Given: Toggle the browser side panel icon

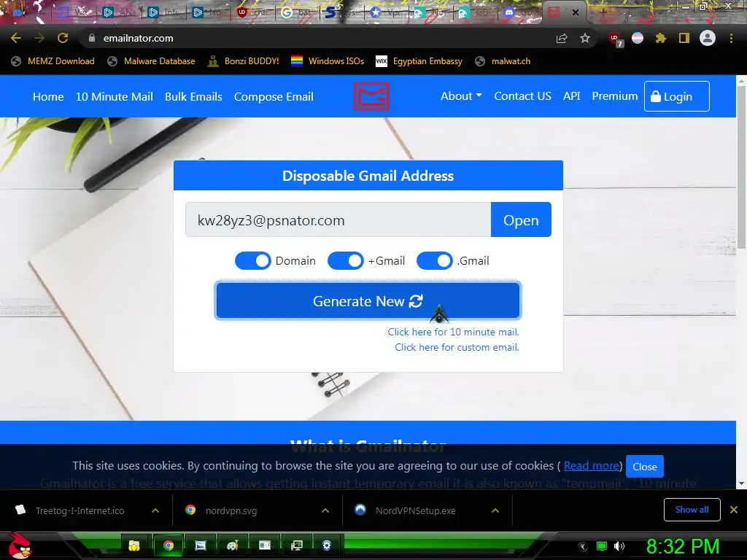Looking at the screenshot, I should pyautogui.click(x=684, y=38).
